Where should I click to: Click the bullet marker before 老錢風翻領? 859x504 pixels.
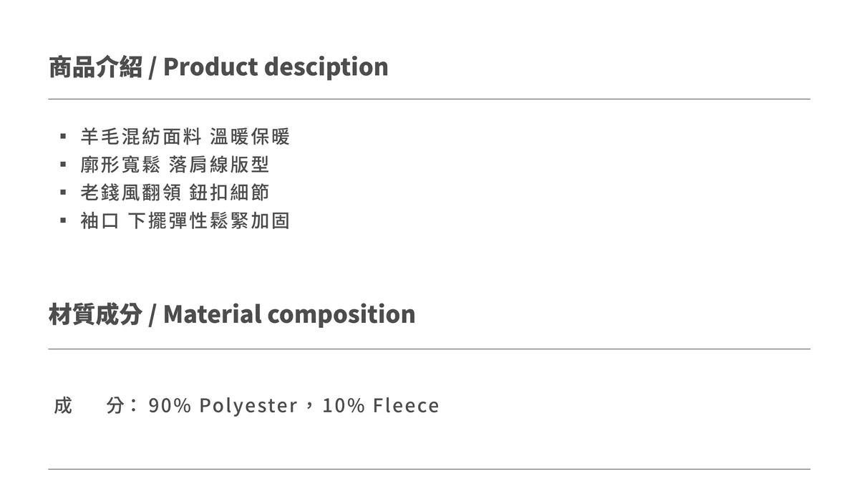click(64, 193)
